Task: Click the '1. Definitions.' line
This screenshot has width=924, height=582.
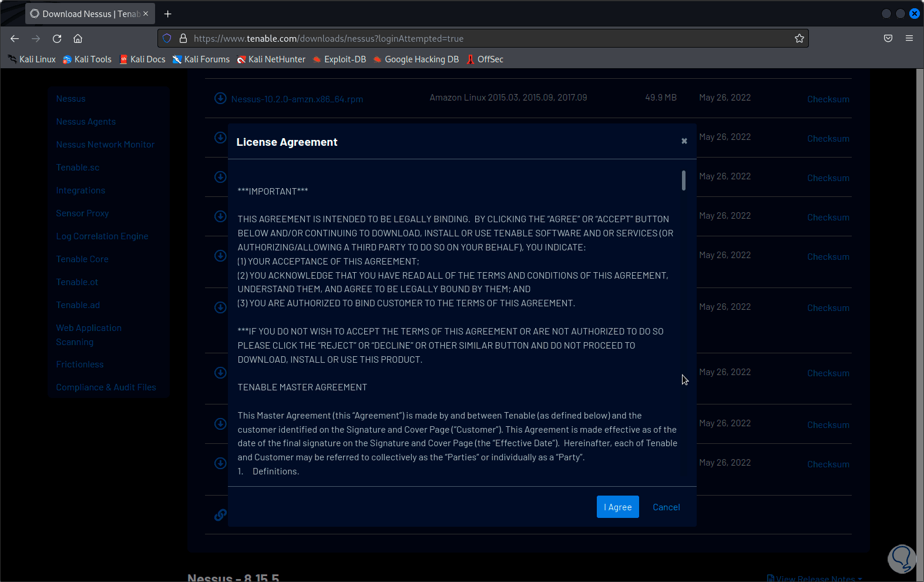Action: click(268, 471)
